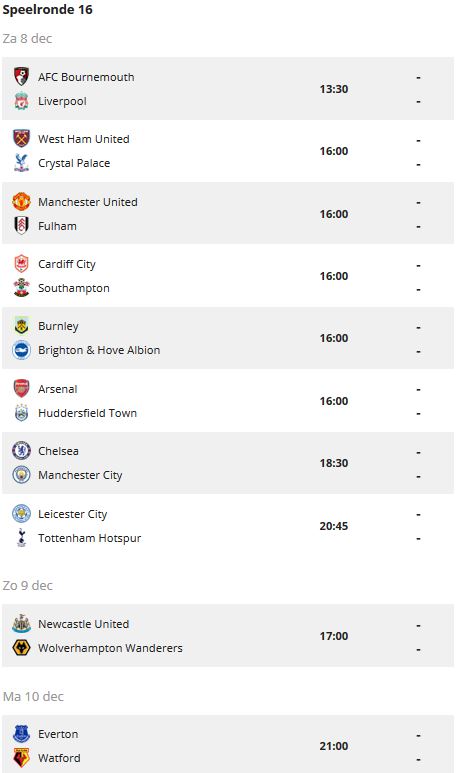Click the Tottenham Hotspur cockerel icon
The width and height of the screenshot is (456, 773).
pos(21,538)
